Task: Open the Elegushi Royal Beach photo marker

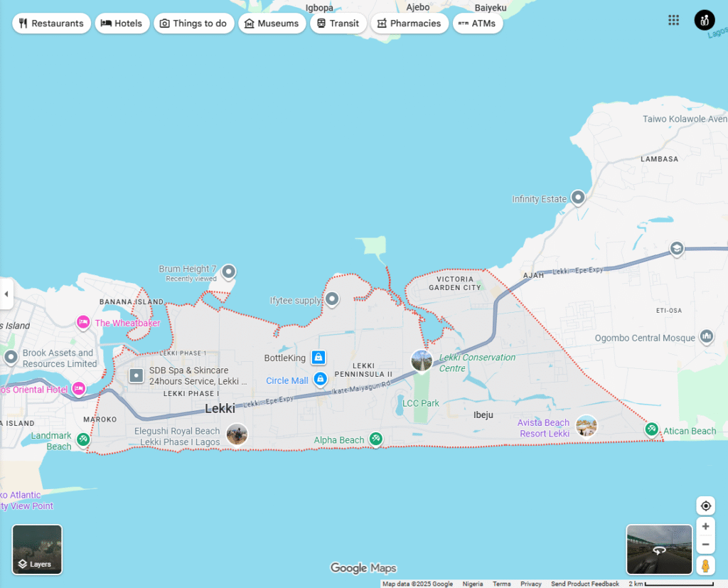Action: coord(237,434)
